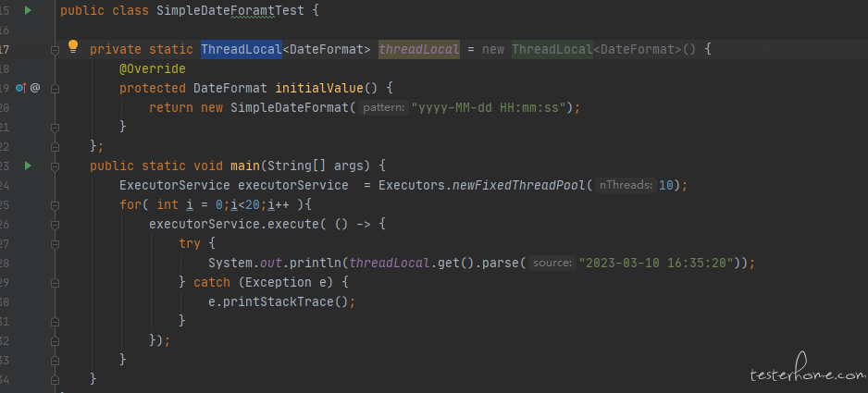Click the "source:" parameter hint
868x393 pixels.
[552, 263]
